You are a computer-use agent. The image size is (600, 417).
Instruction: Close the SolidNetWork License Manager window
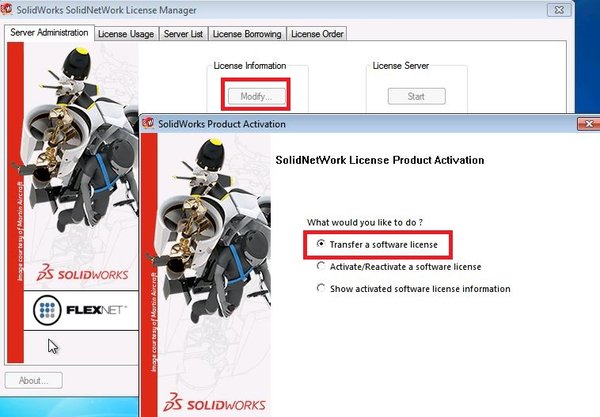tap(583, 10)
